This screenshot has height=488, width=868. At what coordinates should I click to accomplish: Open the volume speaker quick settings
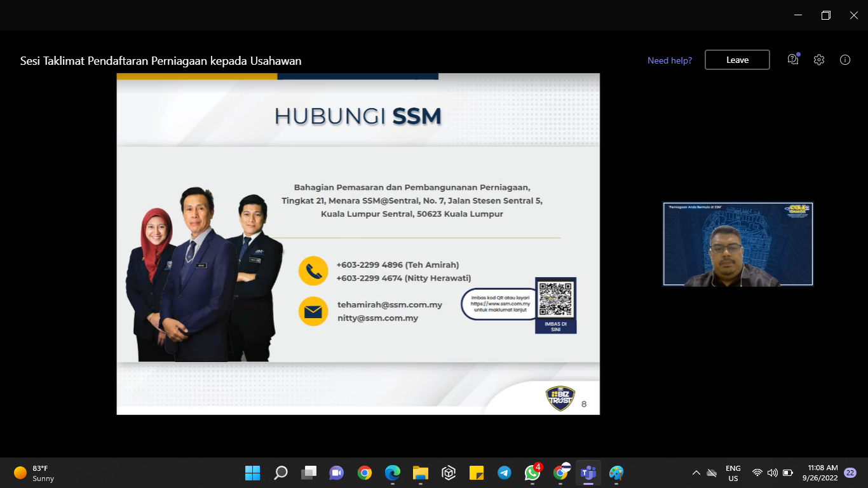(772, 473)
